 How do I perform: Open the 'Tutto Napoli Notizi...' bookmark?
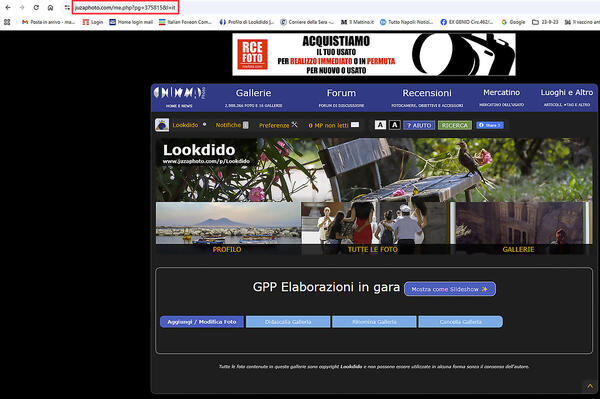pyautogui.click(x=406, y=22)
